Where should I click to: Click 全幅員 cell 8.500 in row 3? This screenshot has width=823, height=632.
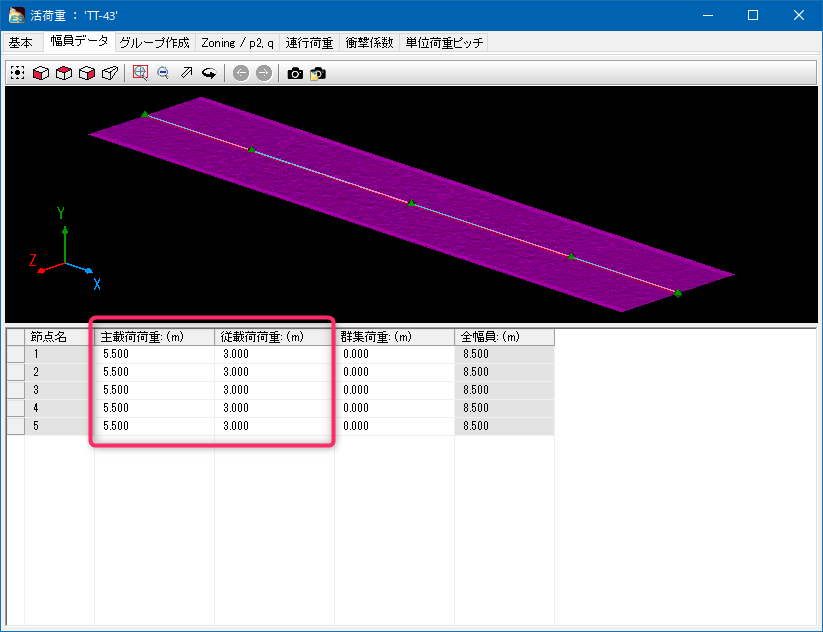pyautogui.click(x=505, y=390)
